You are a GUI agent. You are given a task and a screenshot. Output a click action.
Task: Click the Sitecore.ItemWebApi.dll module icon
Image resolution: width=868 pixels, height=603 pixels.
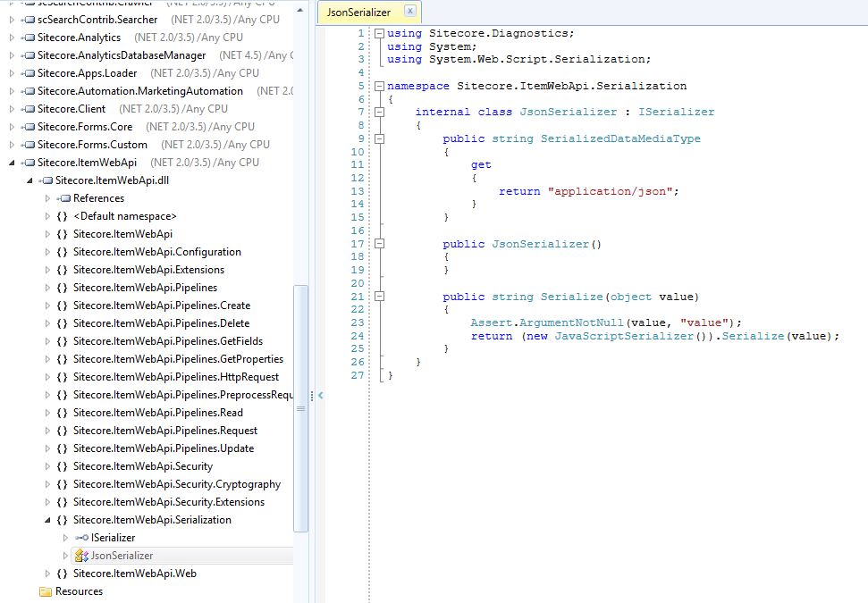[x=46, y=180]
